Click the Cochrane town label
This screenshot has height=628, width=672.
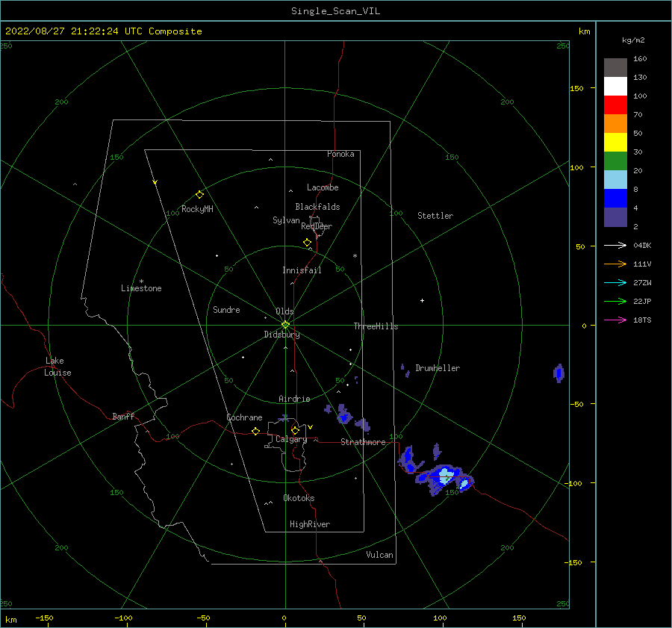244,417
